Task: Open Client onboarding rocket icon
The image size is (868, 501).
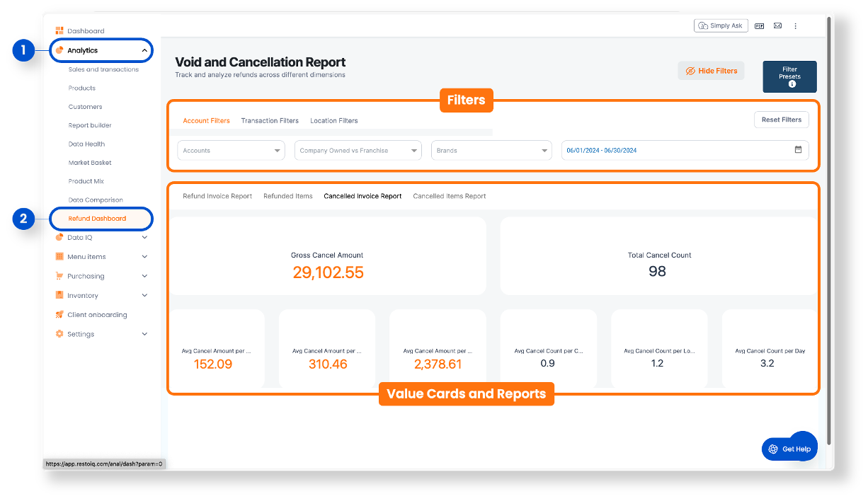Action: [x=60, y=314]
